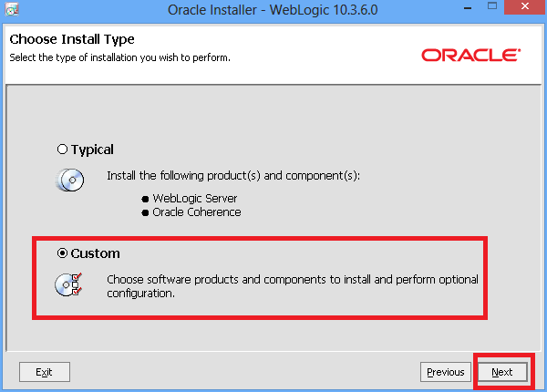Screen dimensions: 547x392
Task: Click the Oracle logo
Action: point(471,55)
